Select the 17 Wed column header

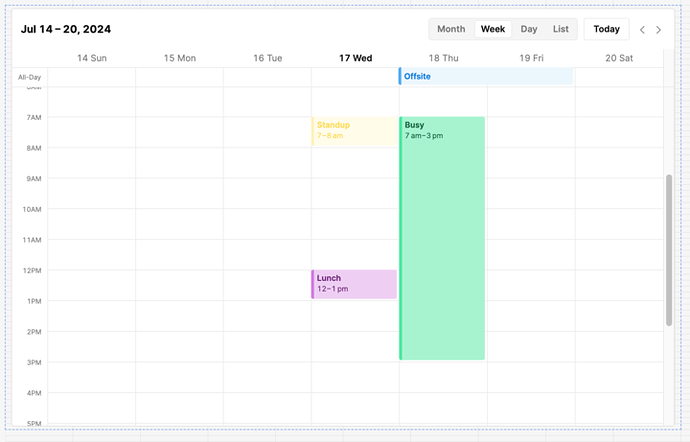356,58
